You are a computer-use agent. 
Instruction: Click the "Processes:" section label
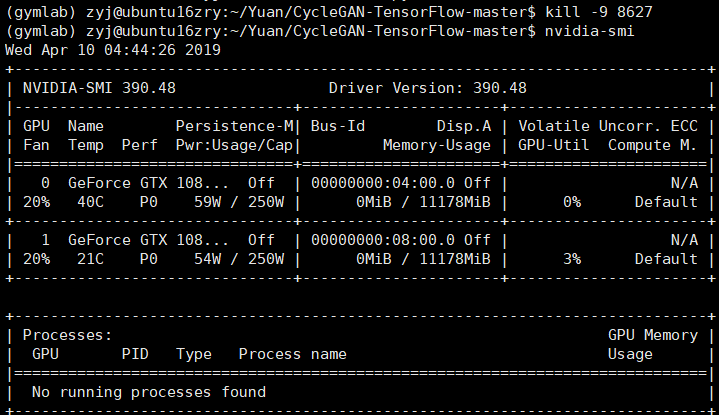tap(67, 335)
